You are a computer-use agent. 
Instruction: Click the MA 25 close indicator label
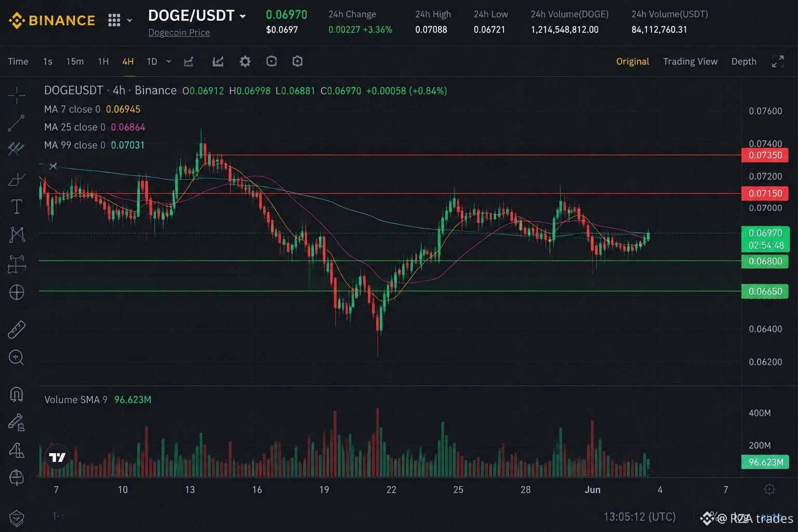click(74, 127)
